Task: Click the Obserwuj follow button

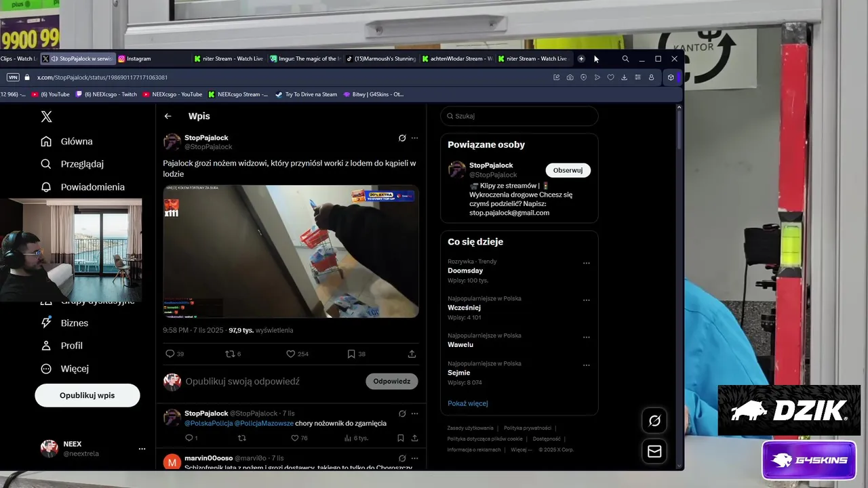Action: [568, 170]
